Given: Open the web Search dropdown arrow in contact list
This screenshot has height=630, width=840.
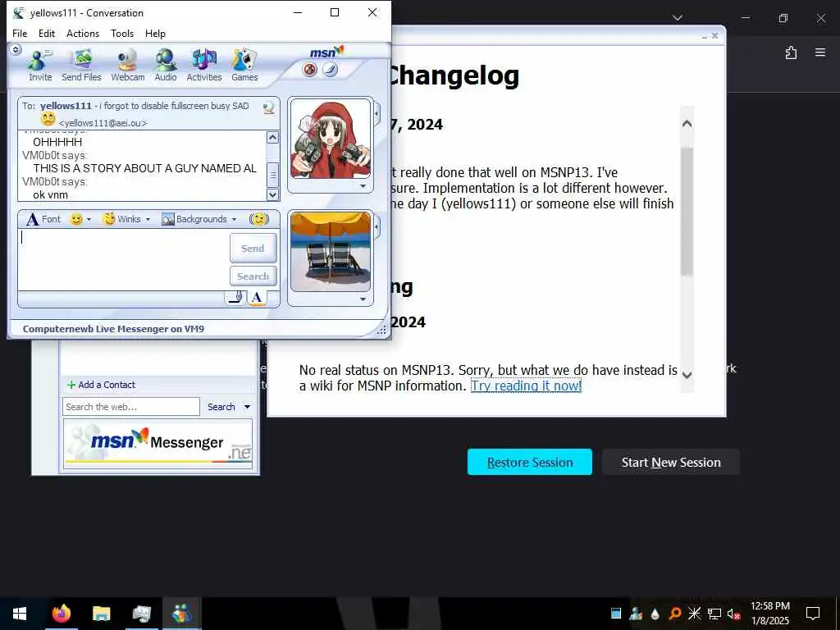Looking at the screenshot, I should coord(247,407).
